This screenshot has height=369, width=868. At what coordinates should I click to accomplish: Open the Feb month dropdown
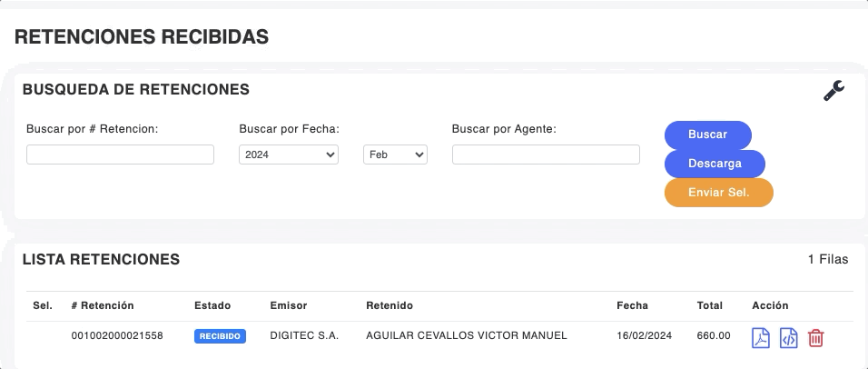pyautogui.click(x=395, y=155)
